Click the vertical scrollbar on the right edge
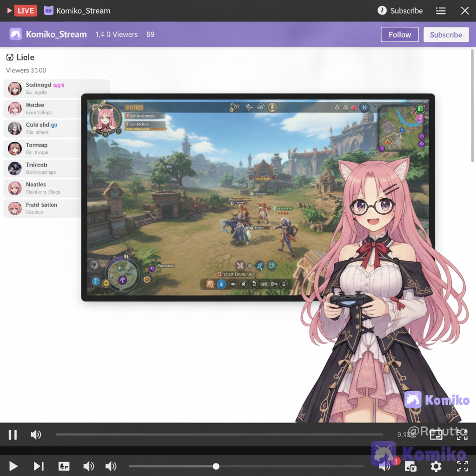The width and height of the screenshot is (476, 476). [x=472, y=106]
